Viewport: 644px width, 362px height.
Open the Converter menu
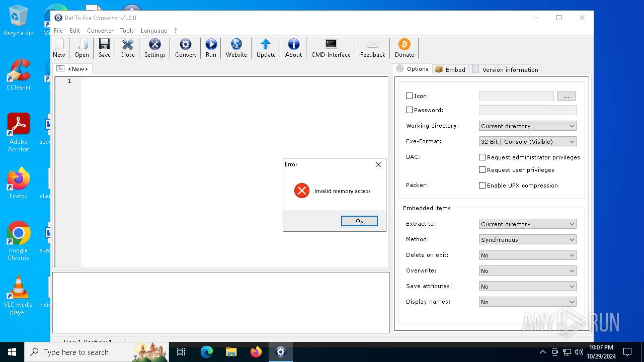coord(100,31)
